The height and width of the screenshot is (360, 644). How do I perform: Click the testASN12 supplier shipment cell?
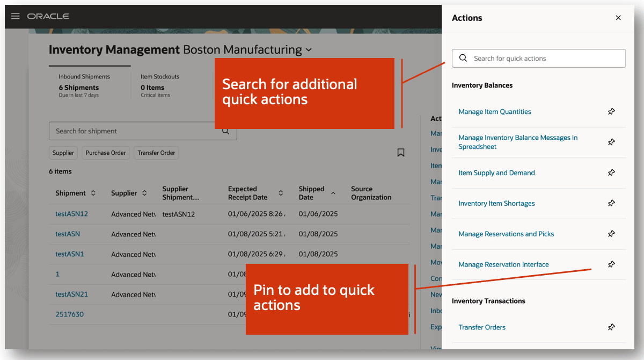tap(179, 214)
